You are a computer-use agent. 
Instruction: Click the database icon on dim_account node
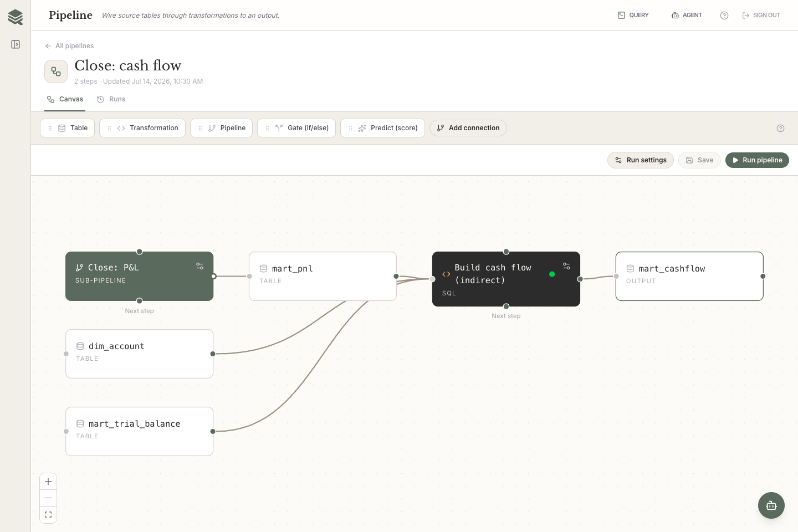(x=80, y=346)
